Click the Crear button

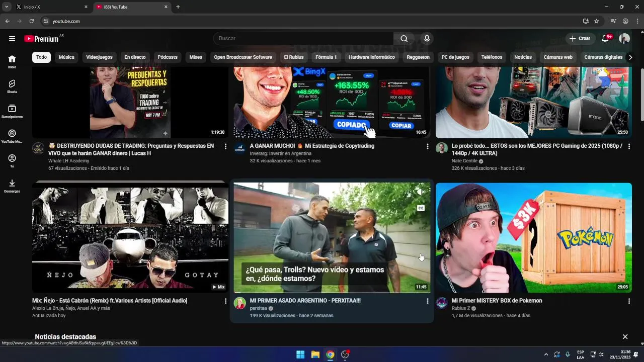580,39
